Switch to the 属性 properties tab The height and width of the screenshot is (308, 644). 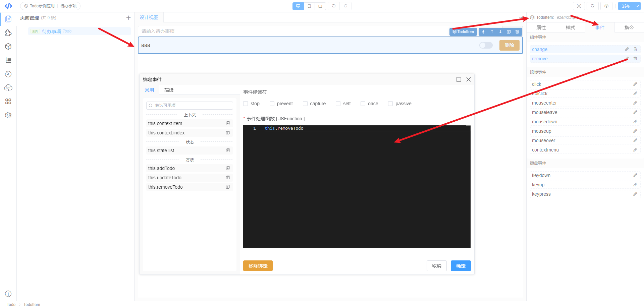coord(541,27)
